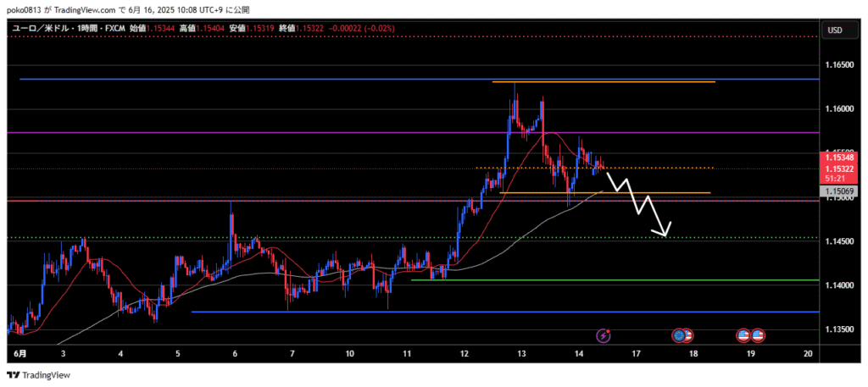Viewport: 868px width, 387px height.
Task: Click the leftmost US flag event near 19
Action: [743, 335]
